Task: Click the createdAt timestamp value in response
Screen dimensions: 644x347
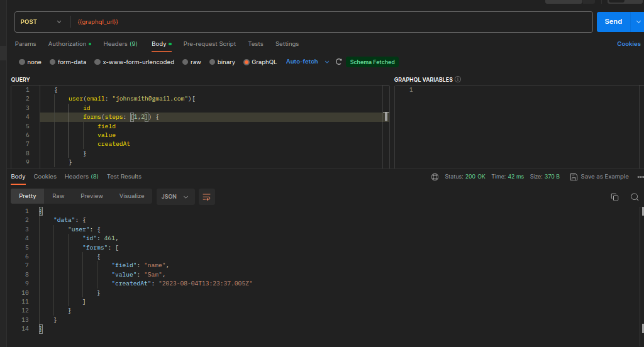Action: point(206,284)
